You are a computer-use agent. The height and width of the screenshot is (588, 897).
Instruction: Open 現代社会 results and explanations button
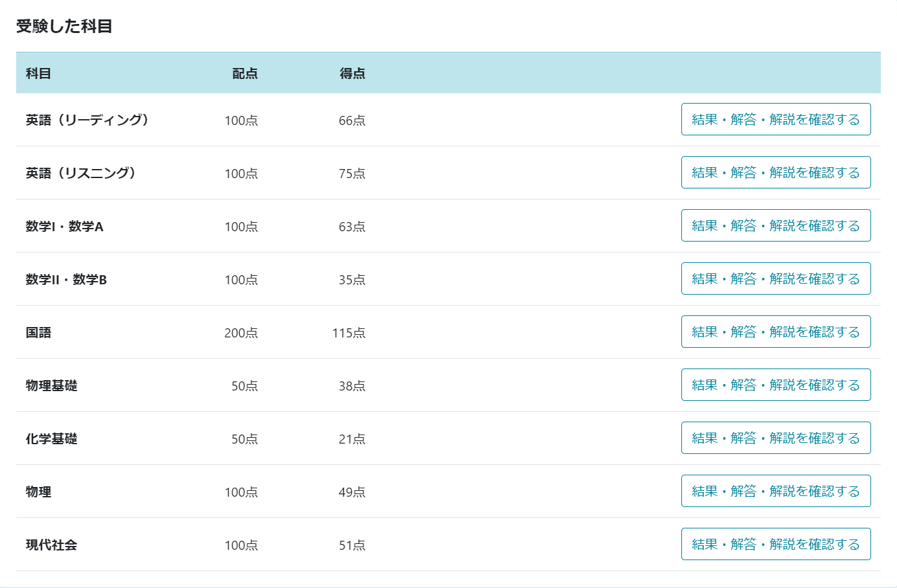coord(775,544)
